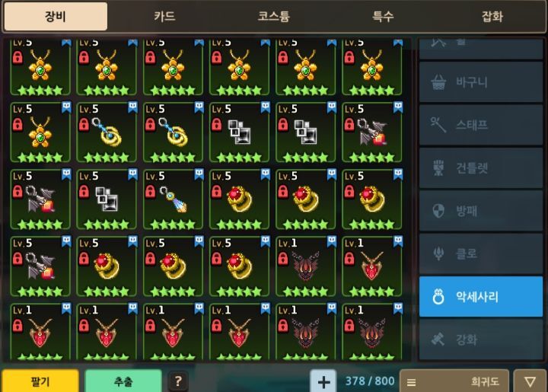This screenshot has width=548, height=392.
Task: Select the blue crystal pendant item
Action: click(173, 199)
